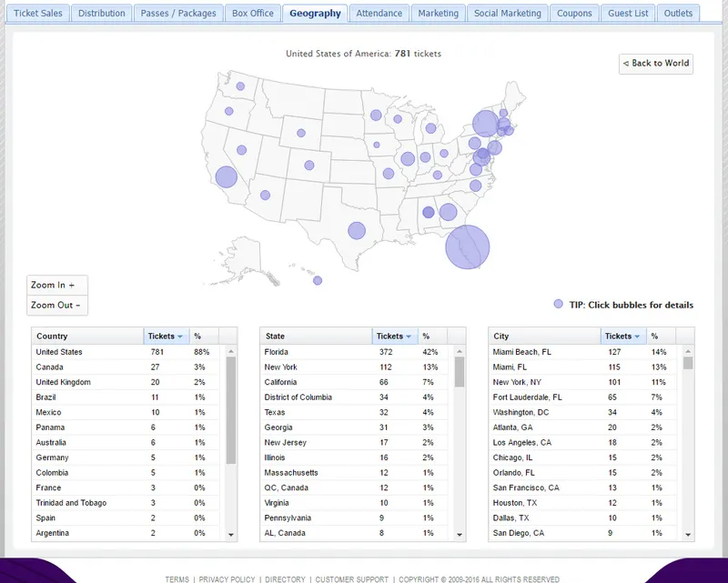Click the State column header

pyautogui.click(x=316, y=336)
